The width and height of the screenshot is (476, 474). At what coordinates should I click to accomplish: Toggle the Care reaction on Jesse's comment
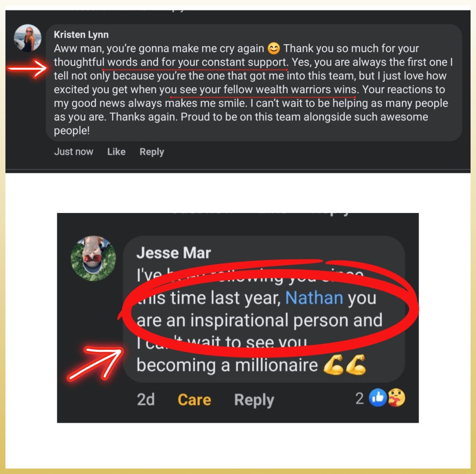click(x=194, y=399)
